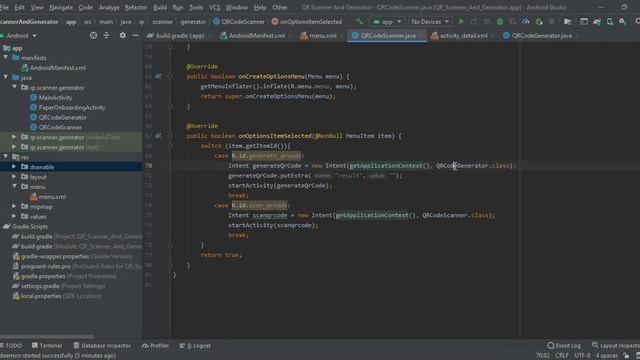640x360 pixels.
Task: Run the app with the green play icon
Action: point(461,22)
